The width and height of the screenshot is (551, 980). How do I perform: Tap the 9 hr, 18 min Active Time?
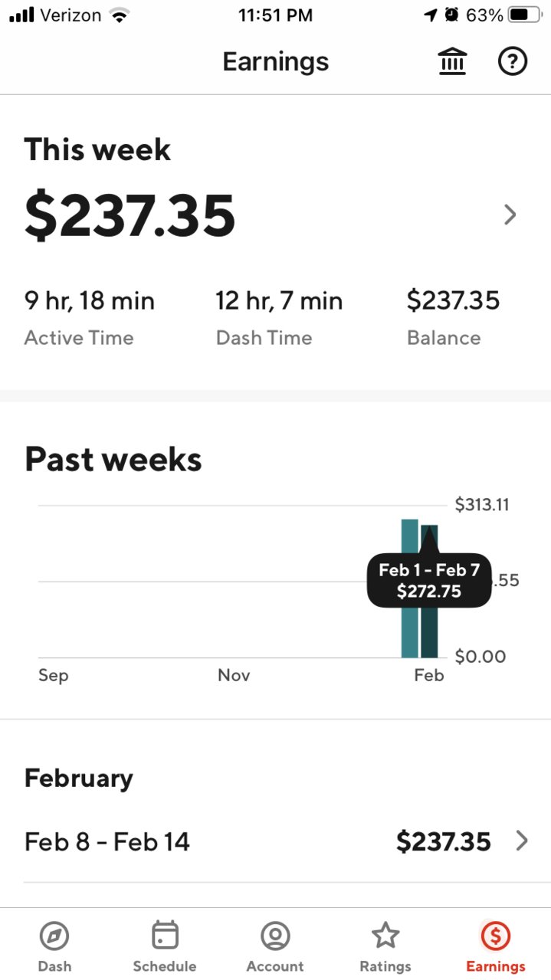pyautogui.click(x=90, y=300)
